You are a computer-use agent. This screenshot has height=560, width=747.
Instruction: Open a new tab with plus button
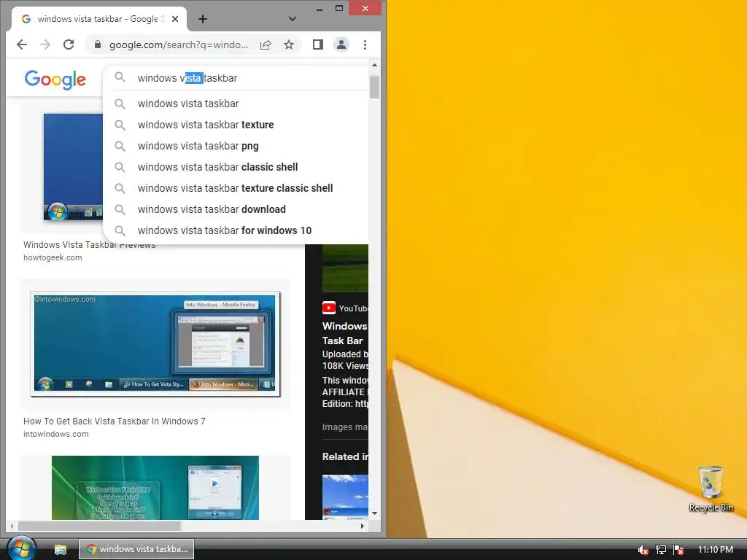click(x=203, y=19)
